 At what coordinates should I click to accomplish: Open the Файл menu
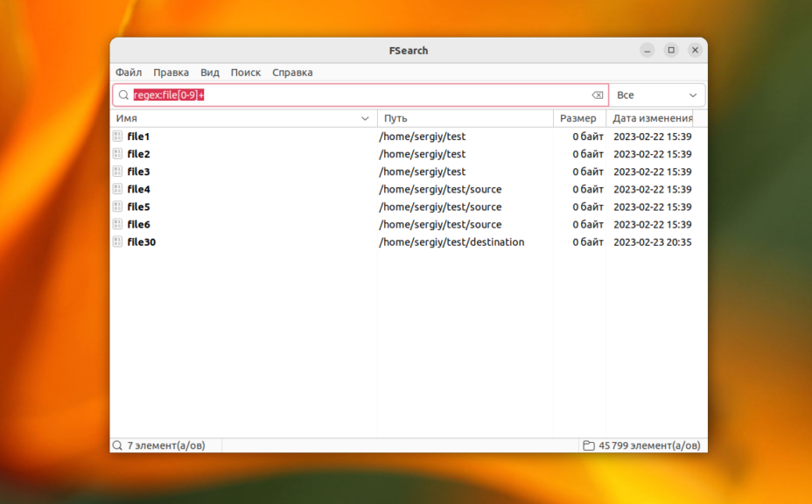(129, 73)
